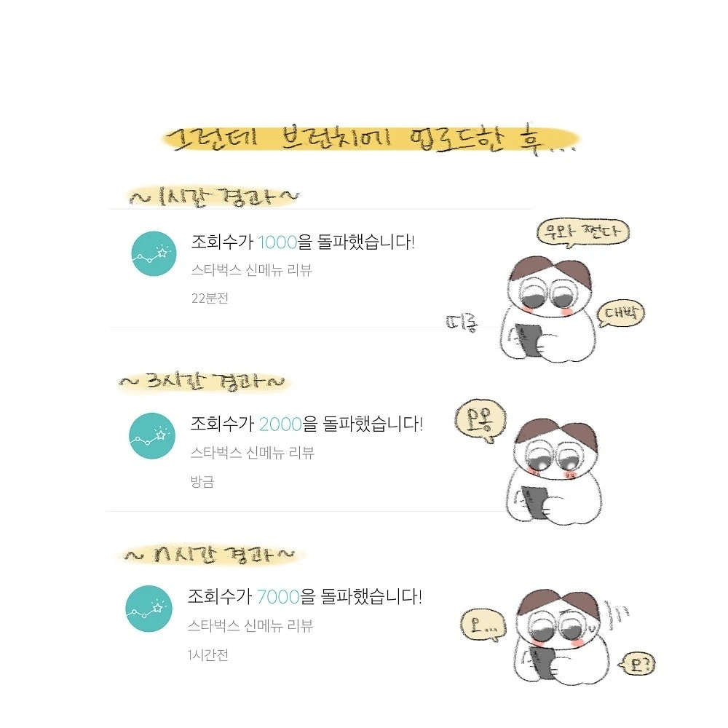Click the teal stats icon beside 1000 views
Viewport: 728px width, 728px height.
pos(154,253)
